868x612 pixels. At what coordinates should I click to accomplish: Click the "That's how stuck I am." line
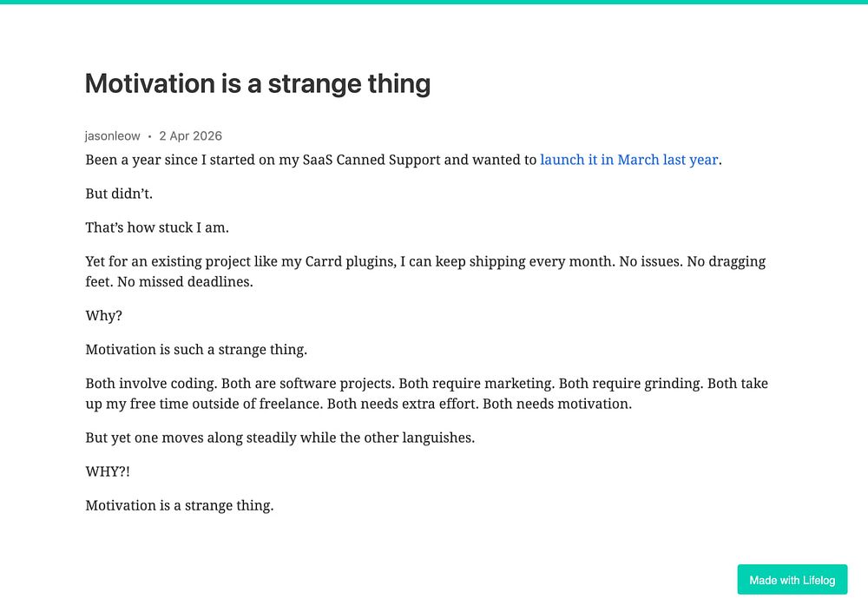coord(157,227)
